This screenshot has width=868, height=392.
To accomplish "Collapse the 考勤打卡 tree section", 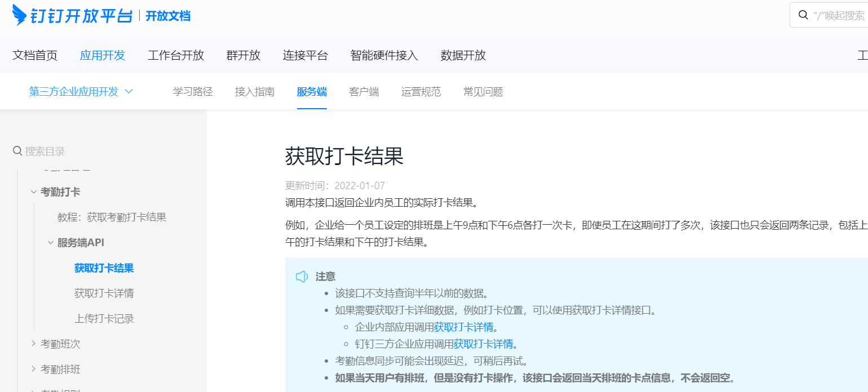I will point(34,192).
